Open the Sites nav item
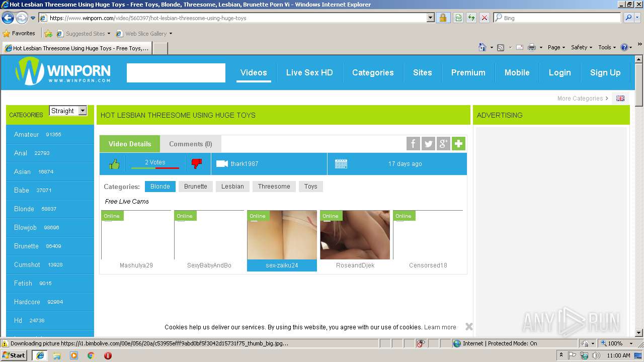 coord(423,72)
